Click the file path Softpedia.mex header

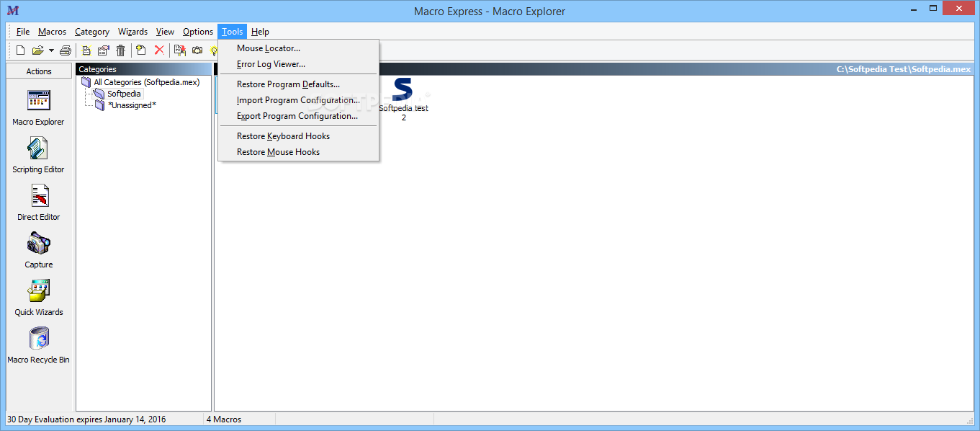click(904, 69)
